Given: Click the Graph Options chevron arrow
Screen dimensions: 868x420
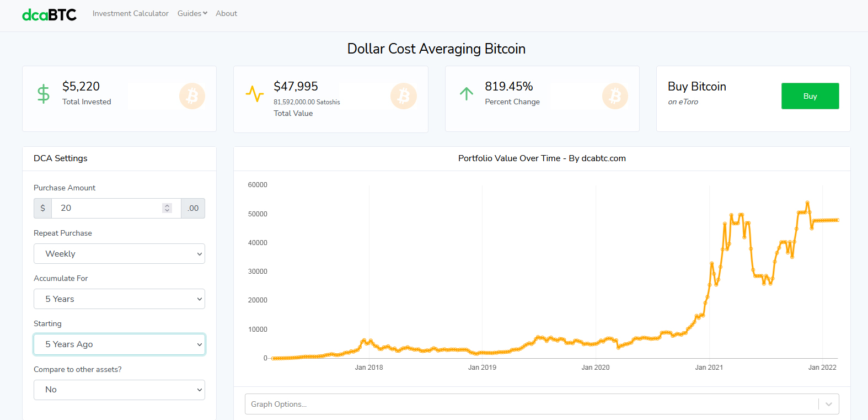Looking at the screenshot, I should [x=828, y=404].
